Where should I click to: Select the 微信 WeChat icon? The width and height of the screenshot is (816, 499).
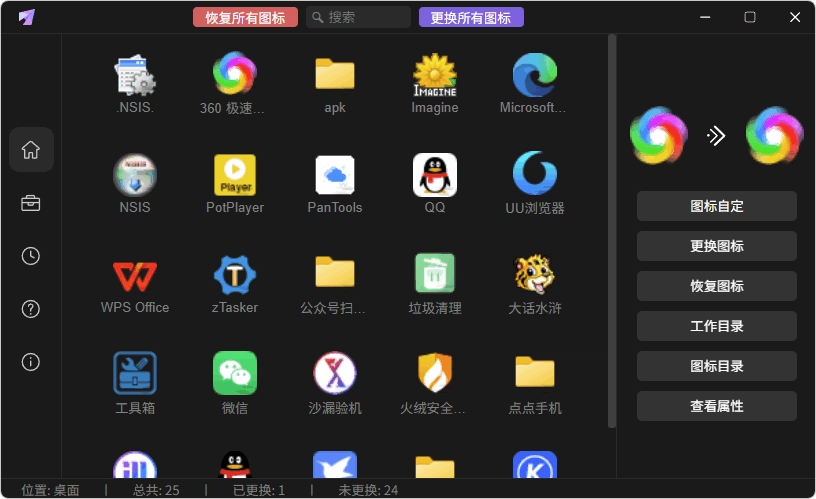(235, 373)
